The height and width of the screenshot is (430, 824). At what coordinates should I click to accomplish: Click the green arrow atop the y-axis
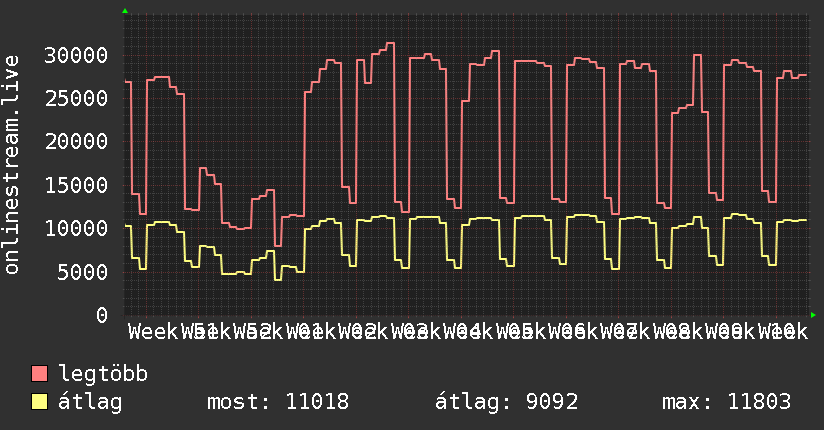(125, 11)
